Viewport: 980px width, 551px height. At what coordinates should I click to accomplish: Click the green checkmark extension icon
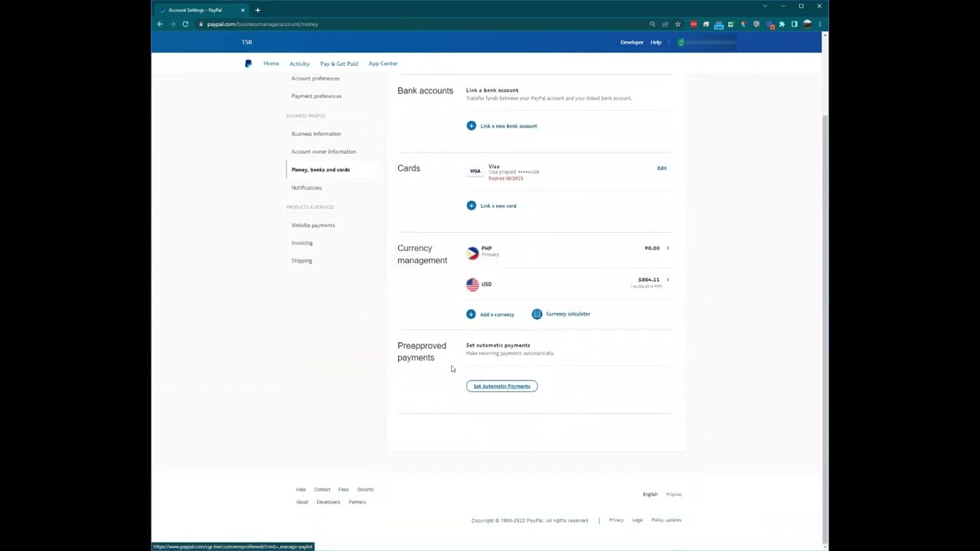pyautogui.click(x=731, y=24)
